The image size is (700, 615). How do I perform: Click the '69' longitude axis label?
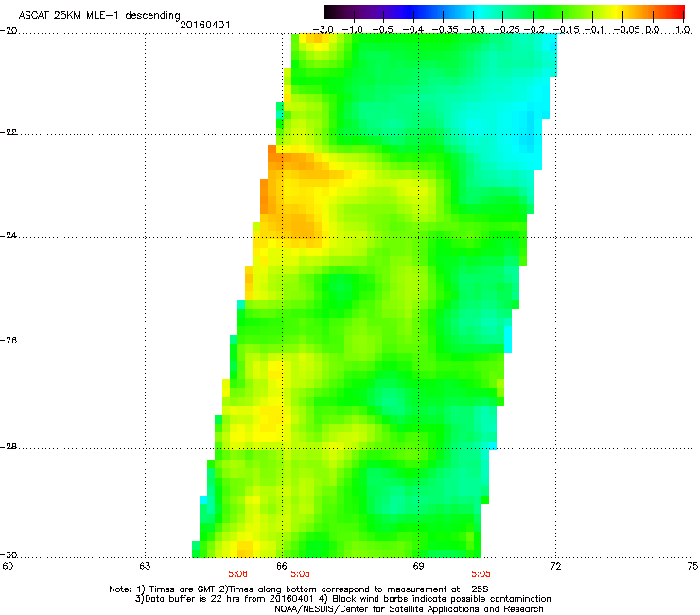tap(418, 566)
